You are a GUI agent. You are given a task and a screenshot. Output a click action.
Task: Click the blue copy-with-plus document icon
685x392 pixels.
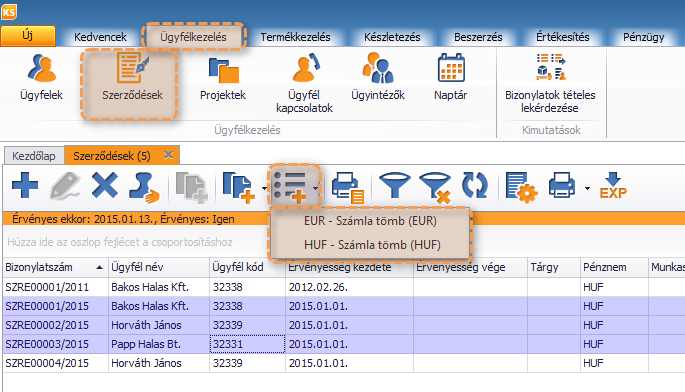239,187
